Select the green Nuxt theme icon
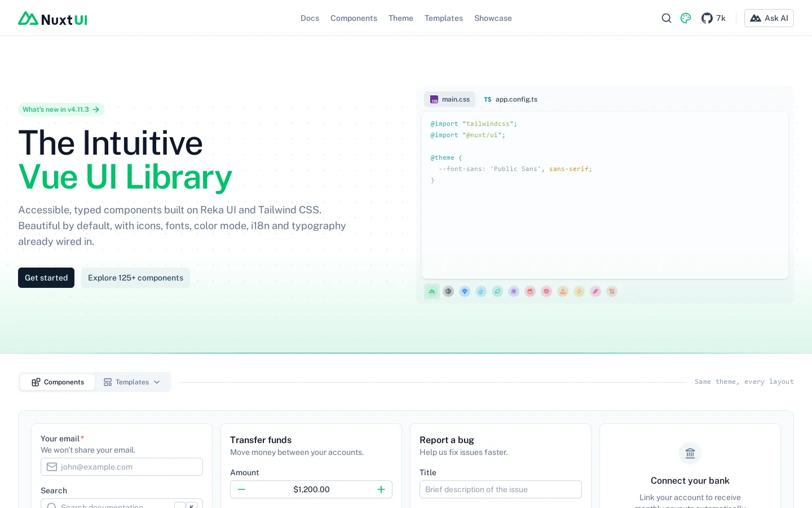Image resolution: width=812 pixels, height=508 pixels. point(432,291)
